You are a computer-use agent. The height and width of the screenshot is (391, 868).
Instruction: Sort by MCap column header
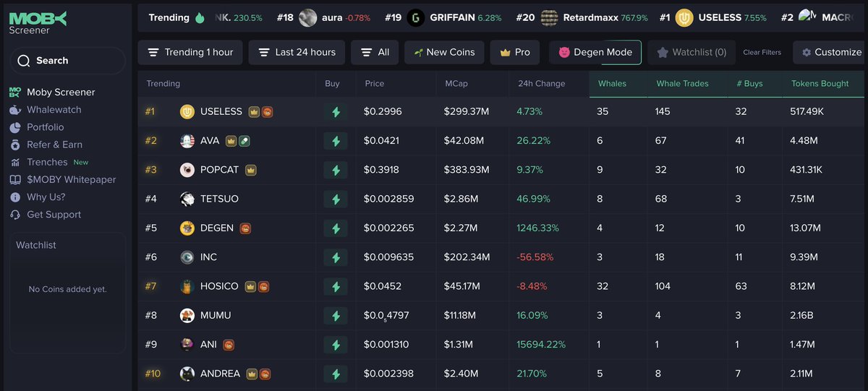click(x=456, y=84)
